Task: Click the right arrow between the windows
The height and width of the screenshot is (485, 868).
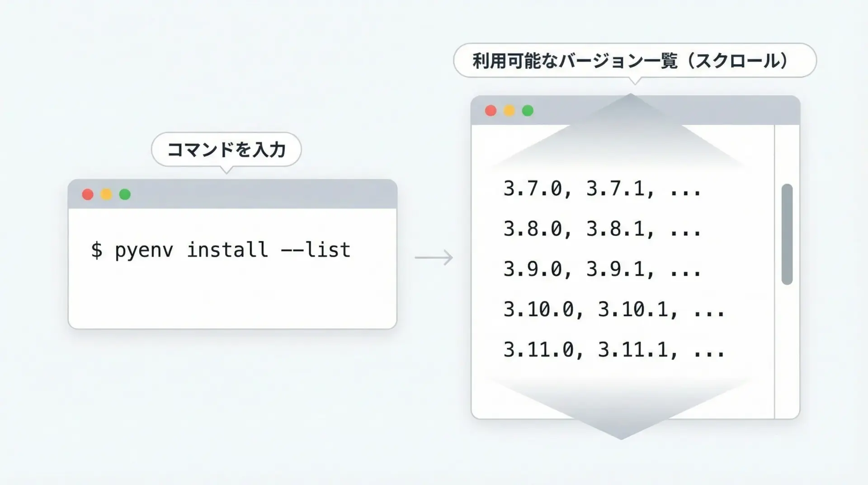Action: tap(434, 257)
